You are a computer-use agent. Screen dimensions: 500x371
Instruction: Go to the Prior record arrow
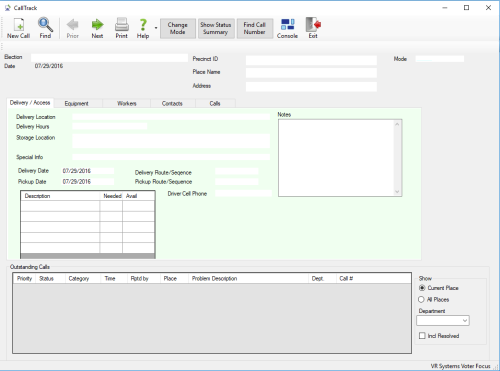72,28
